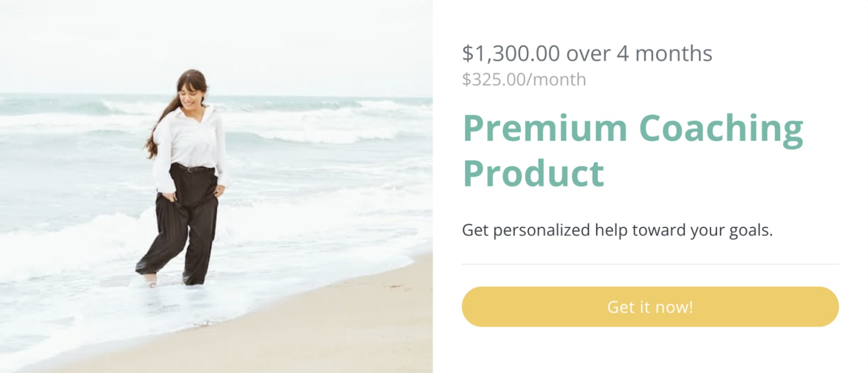Click the $1,300.00 total amount

[510, 54]
